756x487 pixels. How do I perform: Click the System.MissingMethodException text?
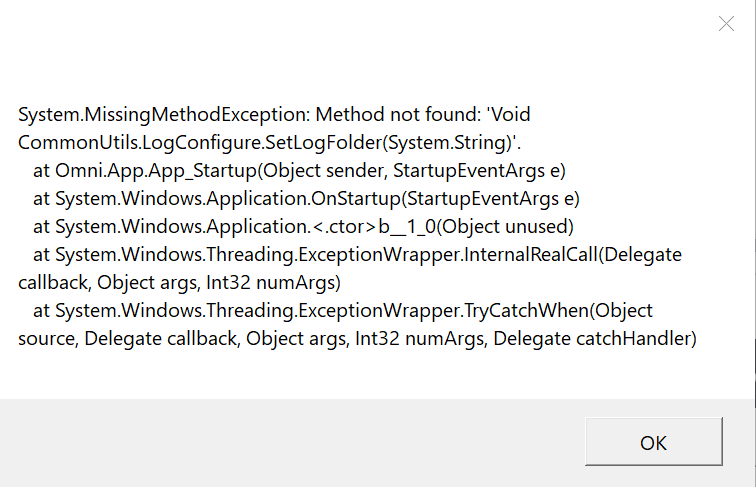[x=164, y=115]
